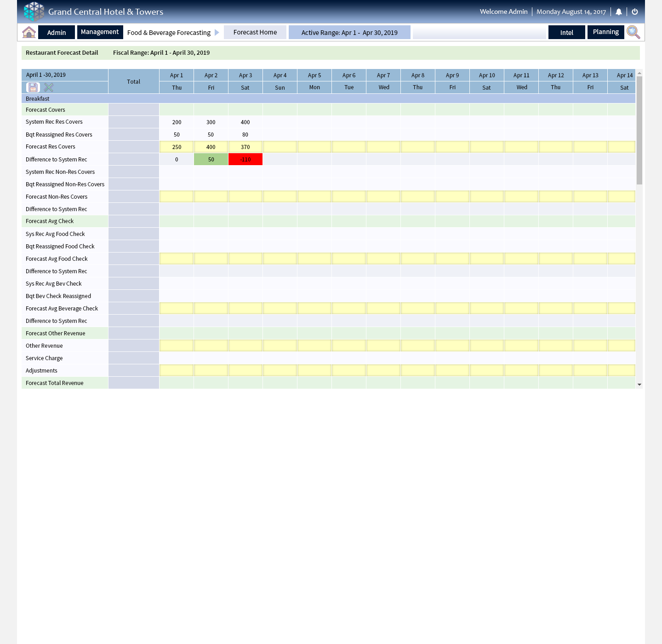Open the Planning section
Screen dimensions: 662x644
tap(605, 32)
